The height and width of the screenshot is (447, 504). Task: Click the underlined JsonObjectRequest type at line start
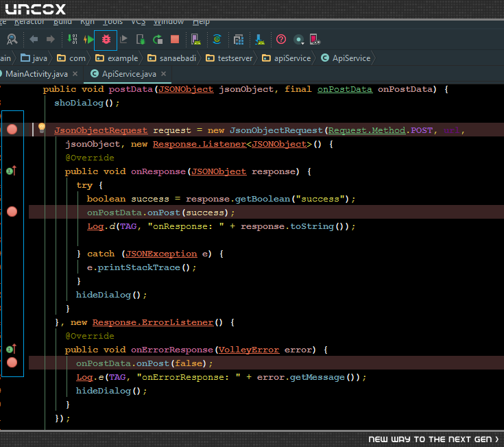[101, 130]
